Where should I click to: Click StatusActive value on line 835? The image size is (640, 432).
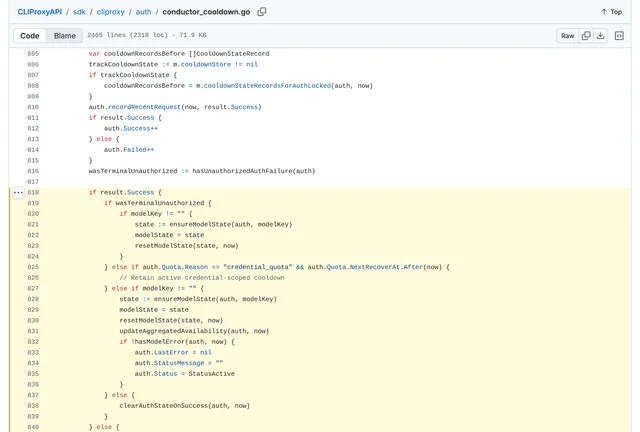click(211, 374)
